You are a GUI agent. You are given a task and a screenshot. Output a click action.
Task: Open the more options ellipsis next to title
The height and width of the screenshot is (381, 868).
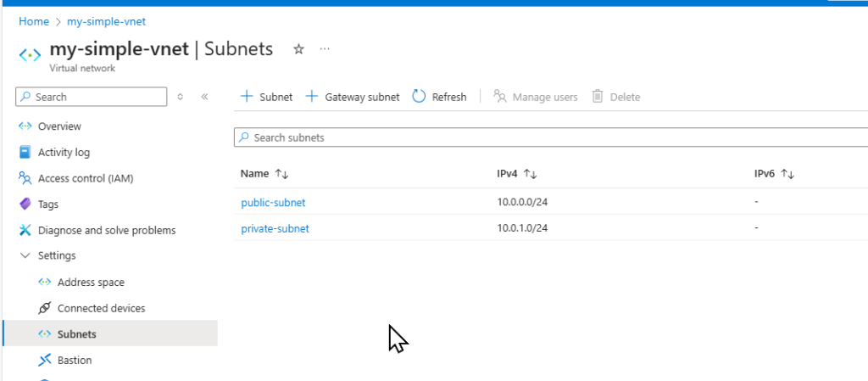(325, 49)
